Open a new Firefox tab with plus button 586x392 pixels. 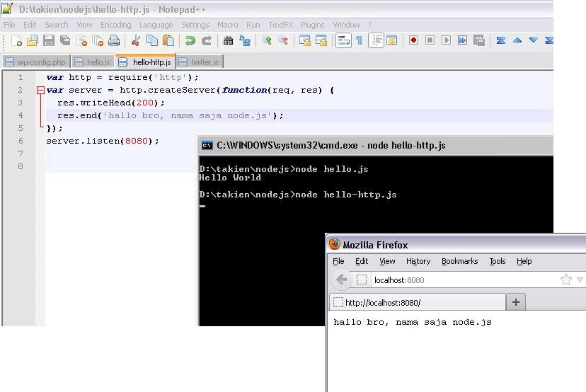(516, 302)
